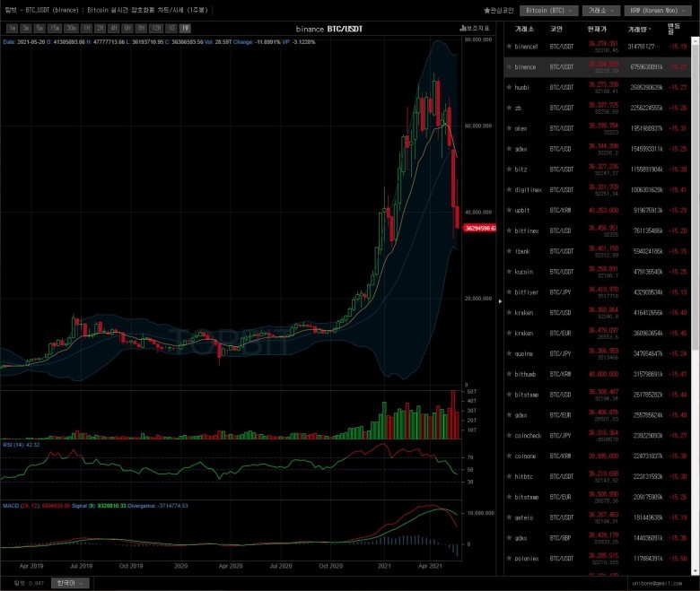700x591 pixels.
Task: Toggle the favorite star for upbit BTC/KRW
Action: click(x=509, y=210)
